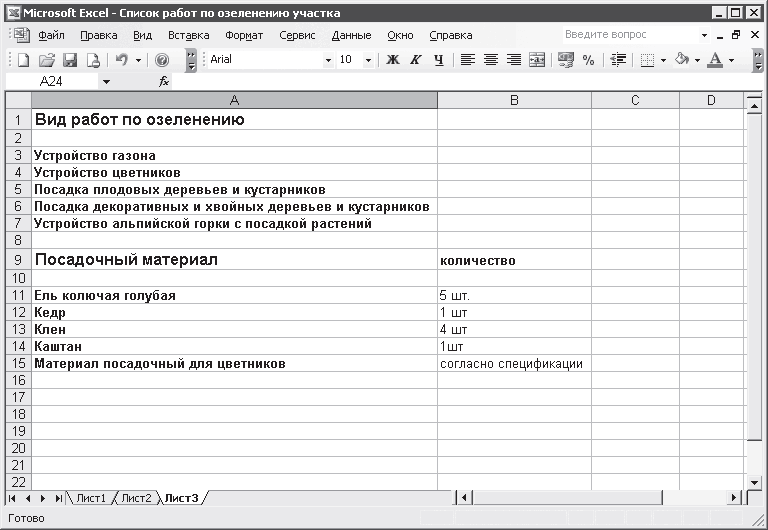Click the Undo arrow icon
The image size is (768, 530).
click(x=121, y=60)
